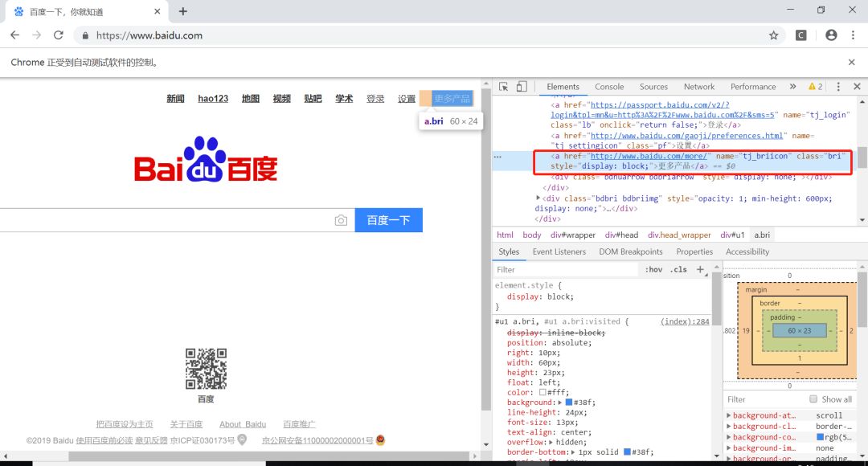868x466 pixels.
Task: Expand the div class bdbri bdbriimg node
Action: pyautogui.click(x=538, y=198)
